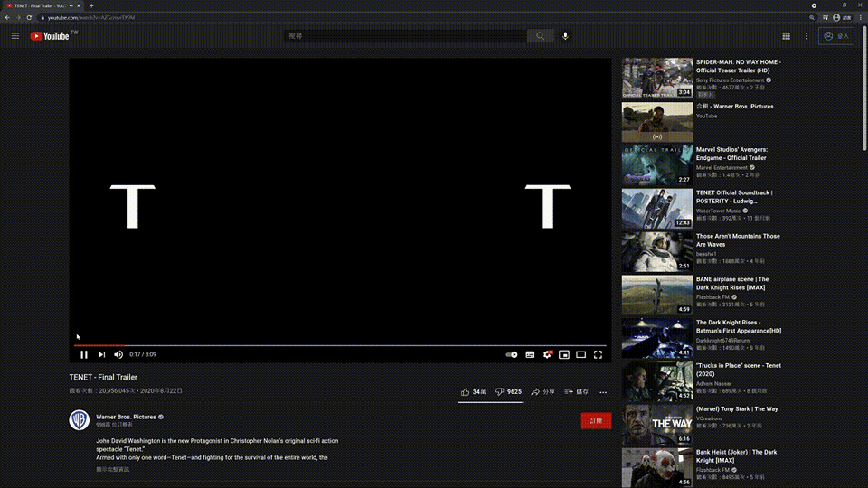
Task: Share the video via the share arrow
Action: (x=542, y=391)
